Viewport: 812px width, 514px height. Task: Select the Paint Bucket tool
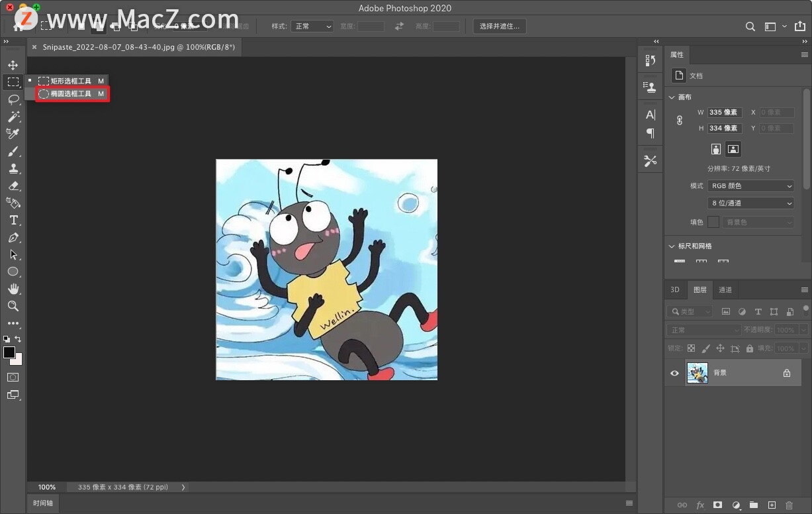click(13, 203)
